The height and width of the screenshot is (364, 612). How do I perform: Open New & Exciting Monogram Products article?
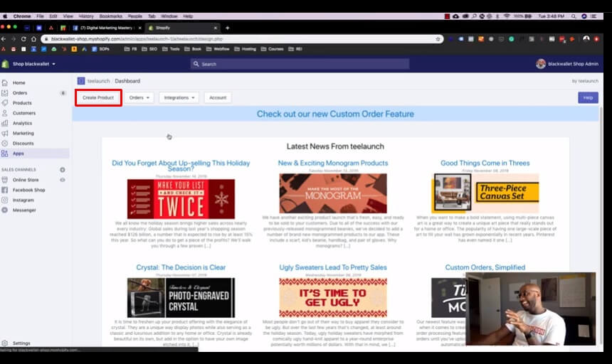pos(333,163)
